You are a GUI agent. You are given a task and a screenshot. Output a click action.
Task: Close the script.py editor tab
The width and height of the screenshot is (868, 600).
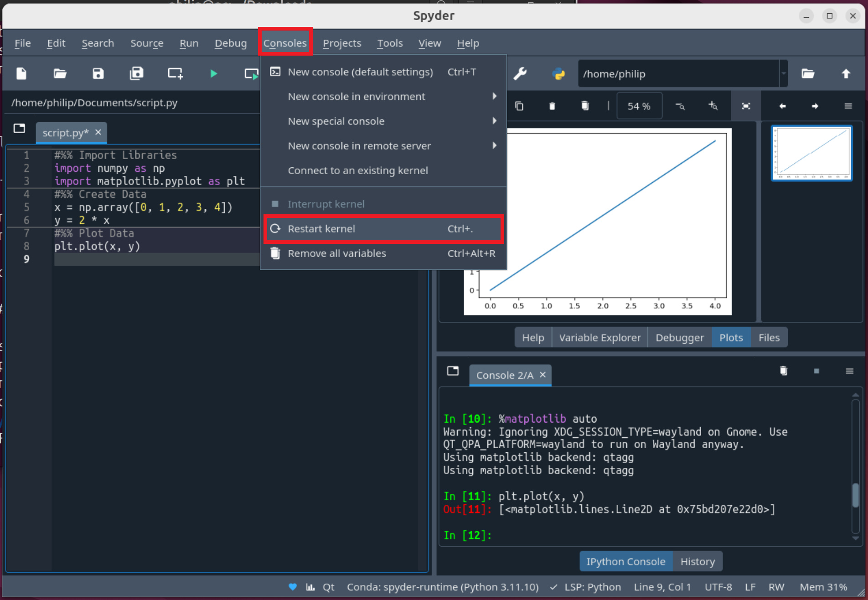point(98,132)
